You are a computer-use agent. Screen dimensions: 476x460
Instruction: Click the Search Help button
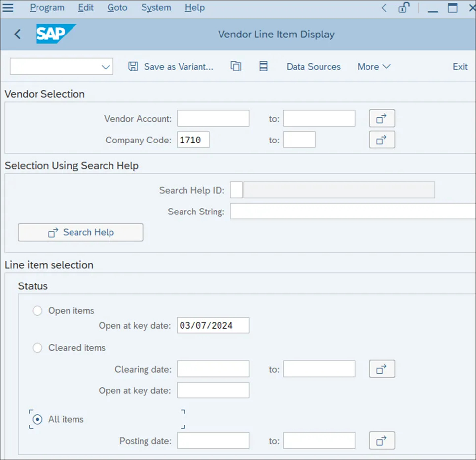coord(80,232)
